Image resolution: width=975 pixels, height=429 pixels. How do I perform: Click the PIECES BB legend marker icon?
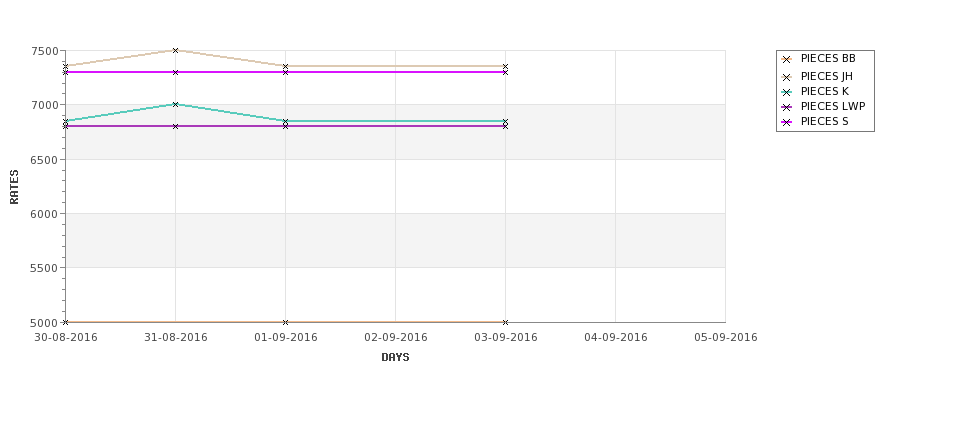point(787,59)
